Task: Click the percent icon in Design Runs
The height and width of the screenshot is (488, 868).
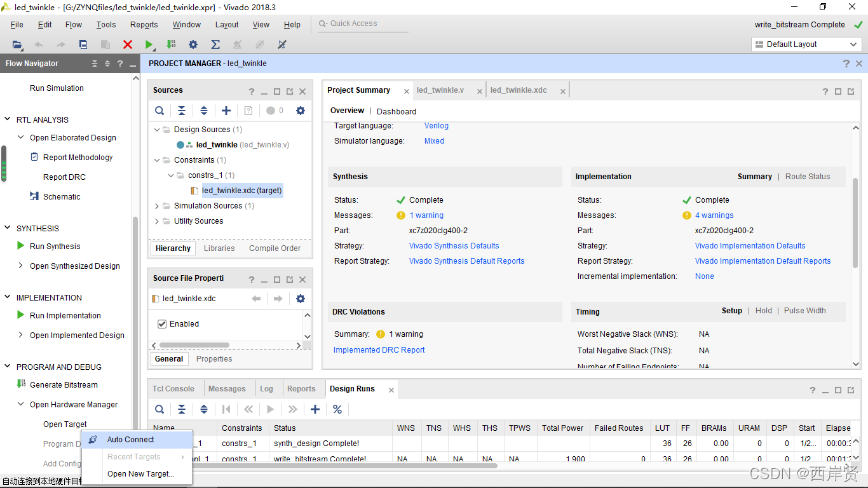Action: 337,409
